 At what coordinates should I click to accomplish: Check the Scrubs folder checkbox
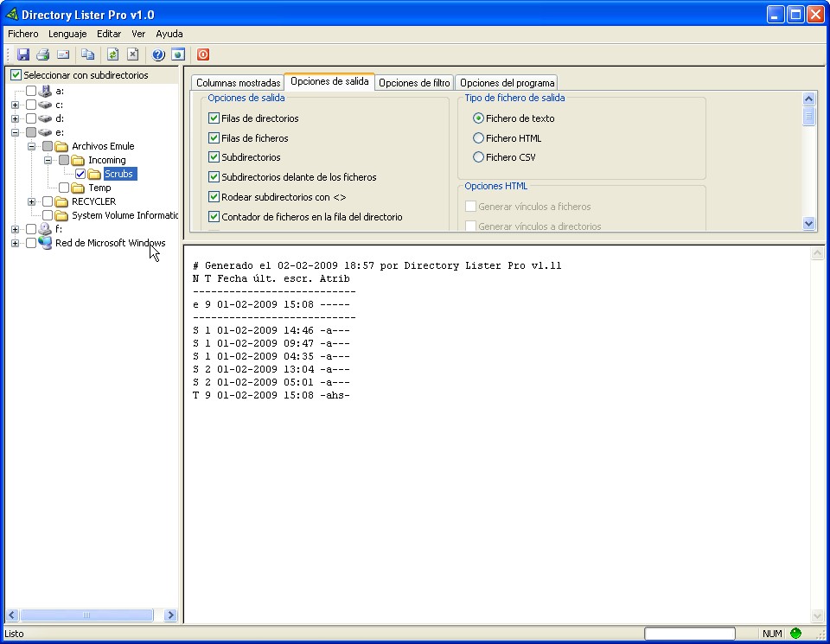pos(80,174)
